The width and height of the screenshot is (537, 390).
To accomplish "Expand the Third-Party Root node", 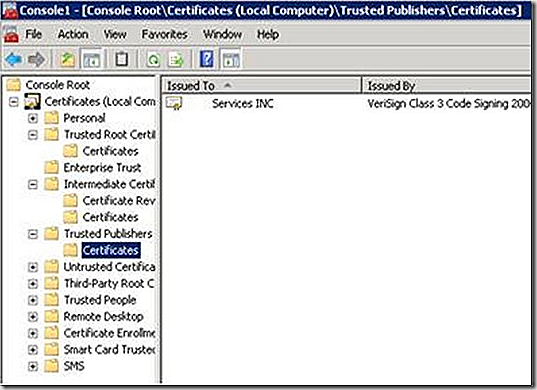I will pos(33,284).
